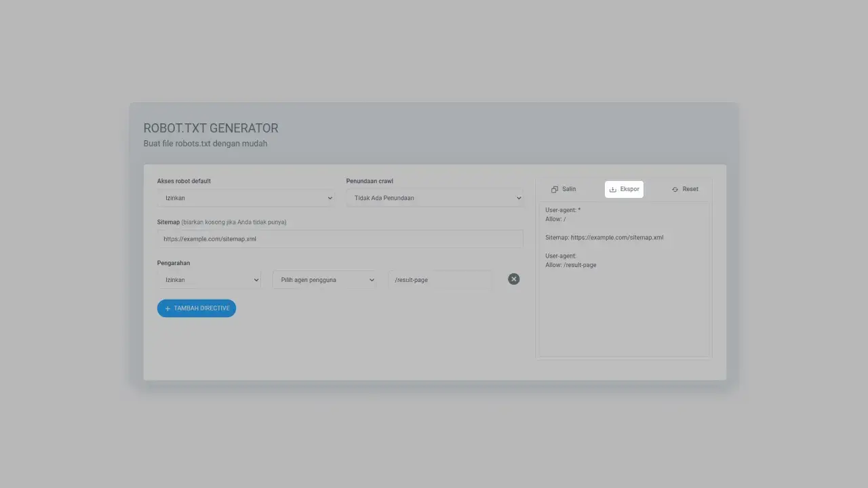Click the Pengarahan section label

click(x=174, y=263)
